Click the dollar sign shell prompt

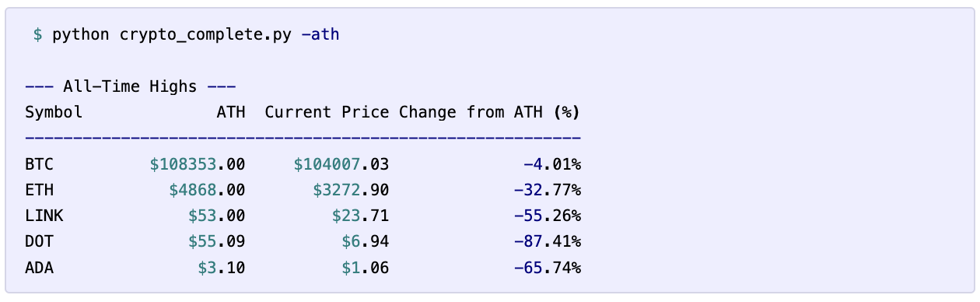tap(37, 35)
